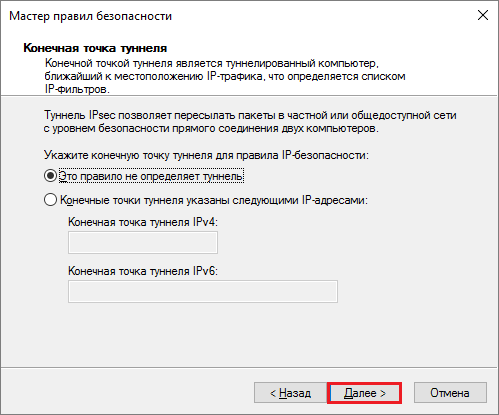This screenshot has width=499, height=415.
Task: Cancel the wizard with Отмена
Action: point(450,393)
